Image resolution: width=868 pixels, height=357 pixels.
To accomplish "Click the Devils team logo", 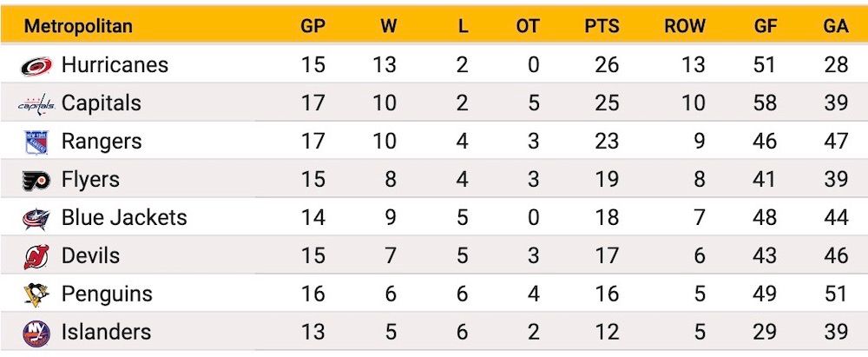I will coord(36,256).
